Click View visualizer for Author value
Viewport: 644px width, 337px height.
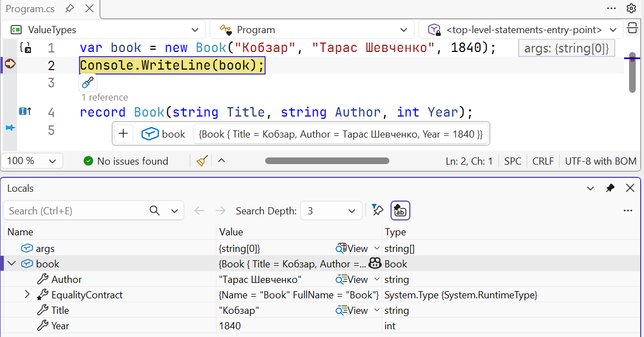point(352,280)
